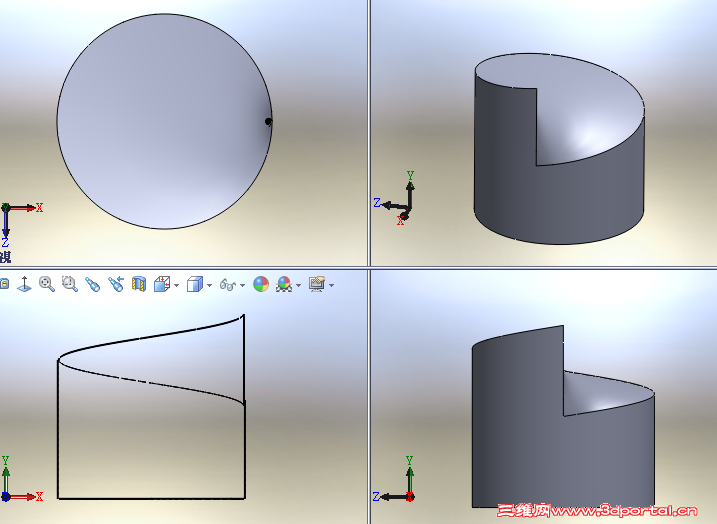Click the View Orientation cube icon
Viewport: 717px width, 524px height.
[x=162, y=284]
